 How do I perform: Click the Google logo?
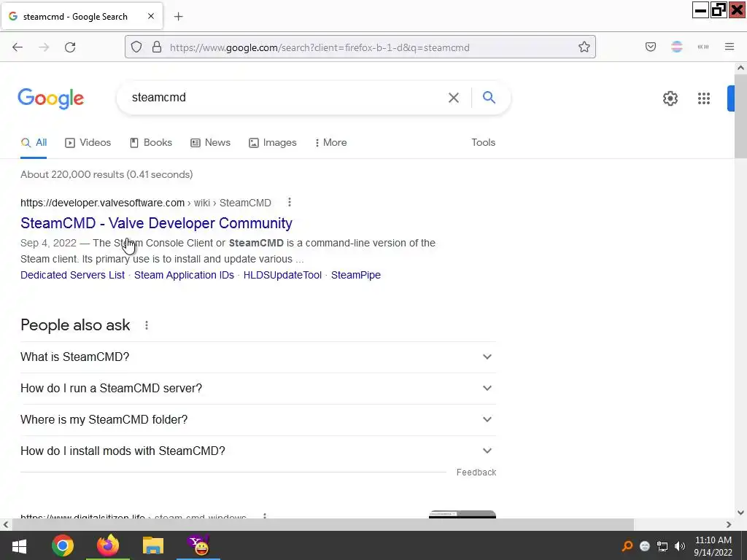coord(51,98)
